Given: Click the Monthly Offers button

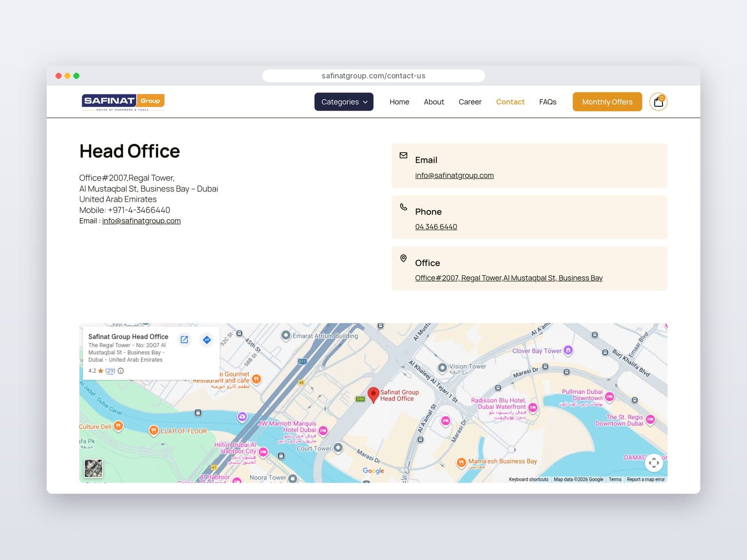Looking at the screenshot, I should [607, 102].
